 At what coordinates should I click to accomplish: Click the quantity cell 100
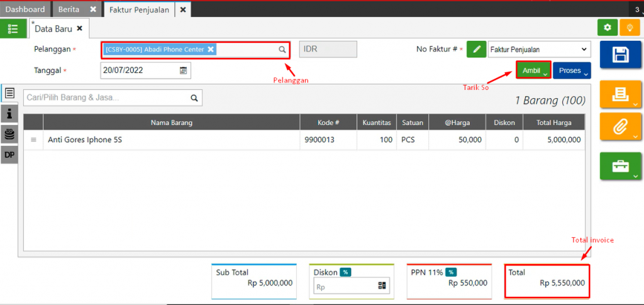pos(377,140)
